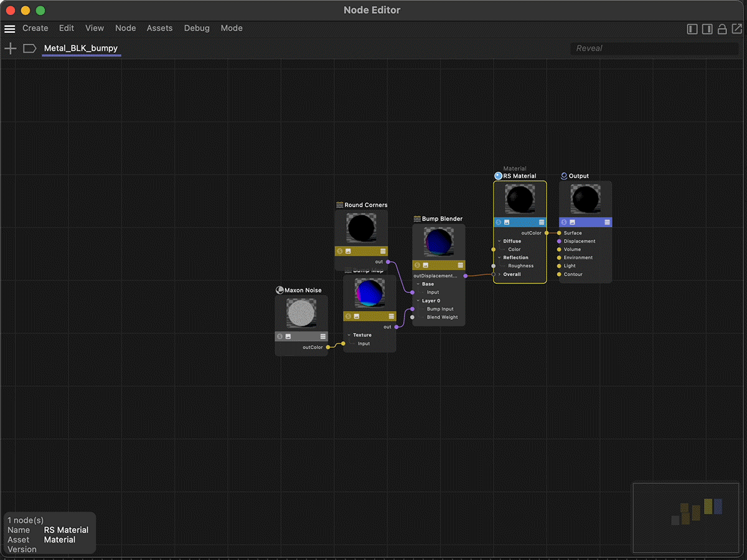
Task: Click the image preview icon on Maxon Noise node
Action: click(288, 337)
